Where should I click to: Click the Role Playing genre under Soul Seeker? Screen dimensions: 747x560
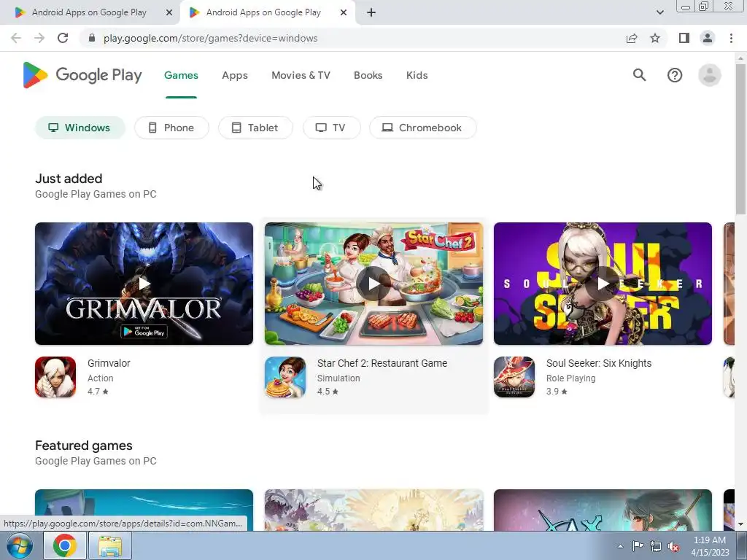coord(570,378)
